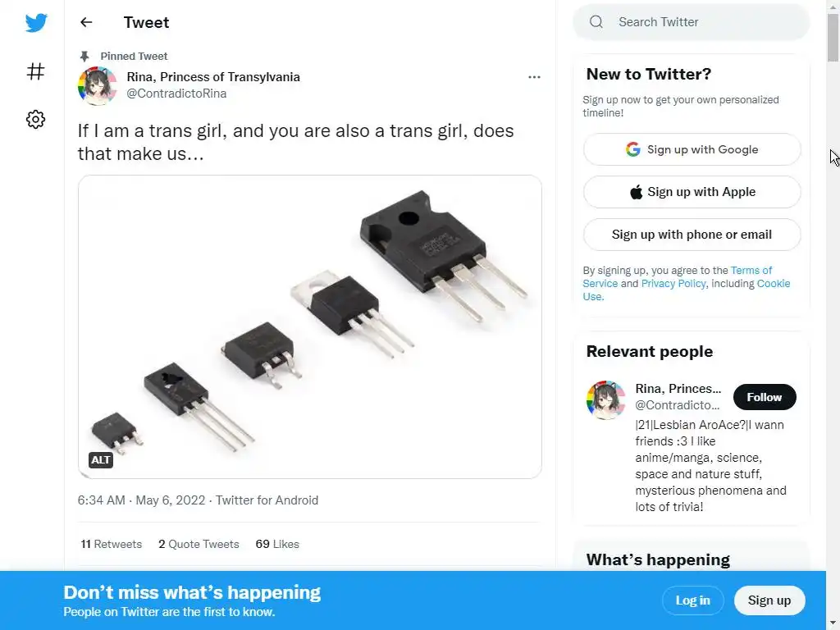Click the Twitter bird logo
840x630 pixels.
coord(36,23)
